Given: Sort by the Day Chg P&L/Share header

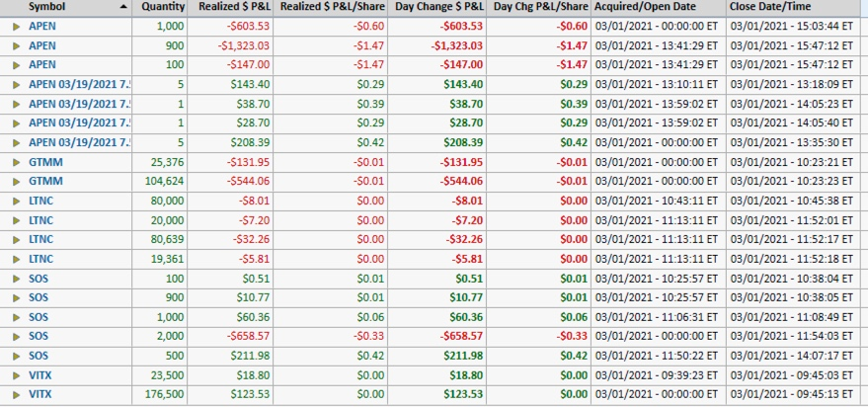Looking at the screenshot, I should (541, 7).
